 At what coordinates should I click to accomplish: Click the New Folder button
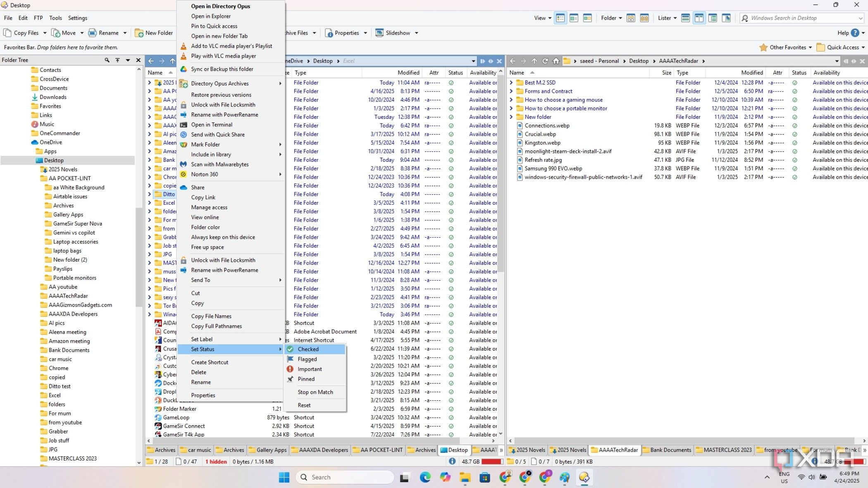click(154, 33)
